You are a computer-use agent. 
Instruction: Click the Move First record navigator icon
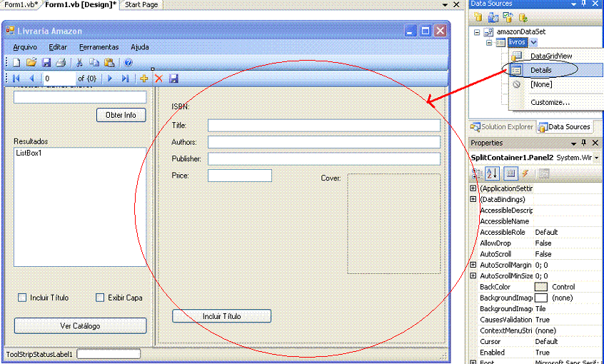coord(16,79)
